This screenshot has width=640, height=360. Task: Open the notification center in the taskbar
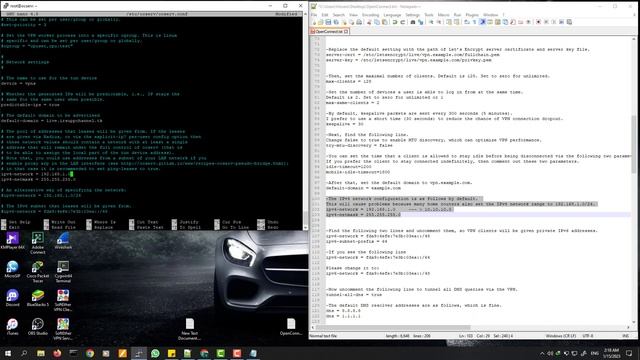tap(629, 353)
